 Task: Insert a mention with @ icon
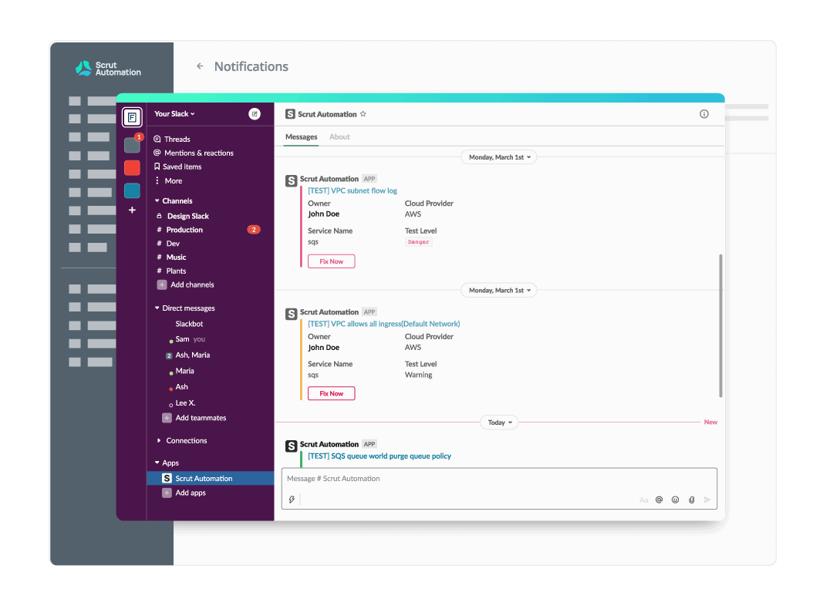[x=659, y=500]
